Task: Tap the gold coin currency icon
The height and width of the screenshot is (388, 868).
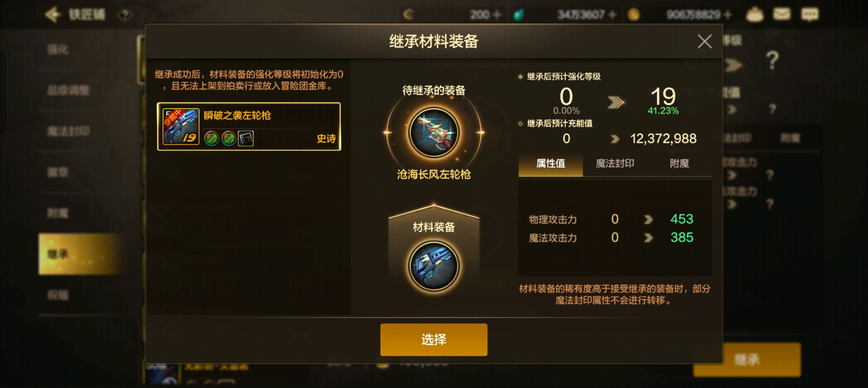Action: point(634,15)
